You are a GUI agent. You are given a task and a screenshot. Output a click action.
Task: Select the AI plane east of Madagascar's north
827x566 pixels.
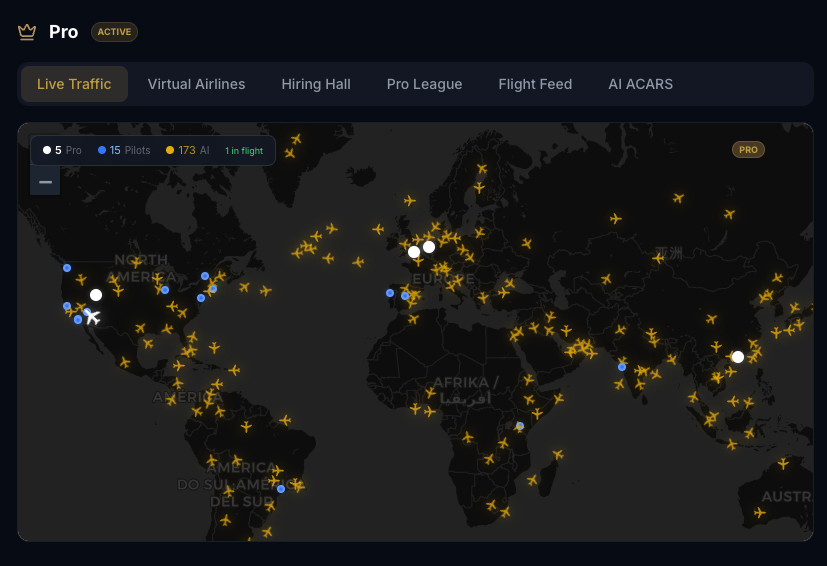pyautogui.click(x=558, y=454)
